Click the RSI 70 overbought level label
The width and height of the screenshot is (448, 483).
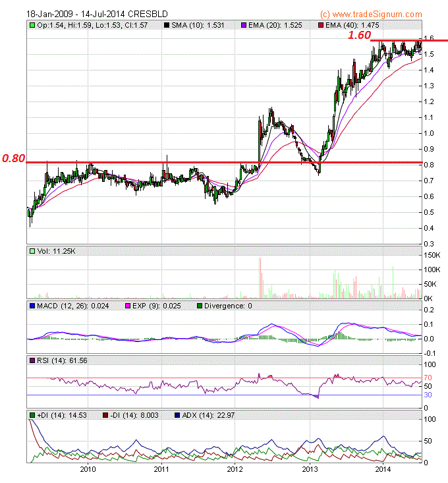[x=428, y=378]
